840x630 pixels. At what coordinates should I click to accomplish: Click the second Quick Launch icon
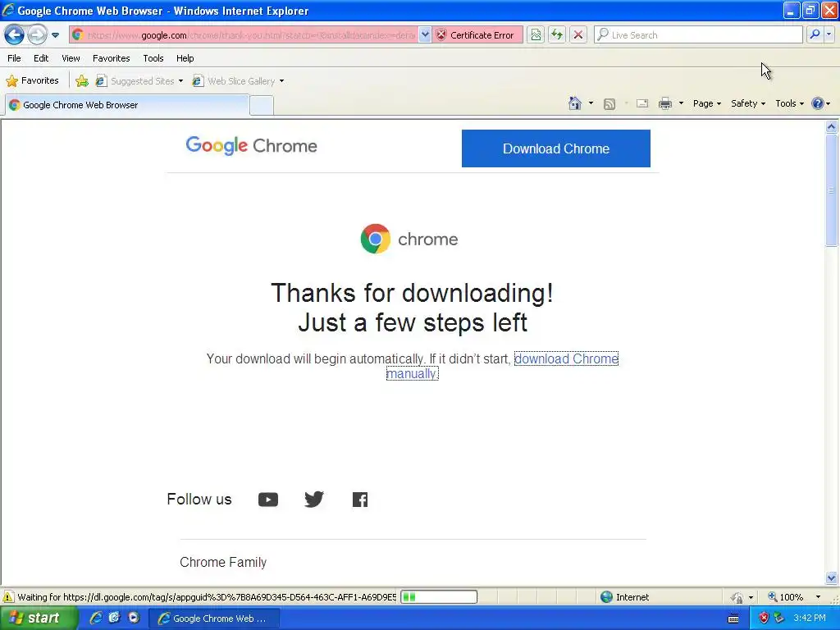pos(115,618)
